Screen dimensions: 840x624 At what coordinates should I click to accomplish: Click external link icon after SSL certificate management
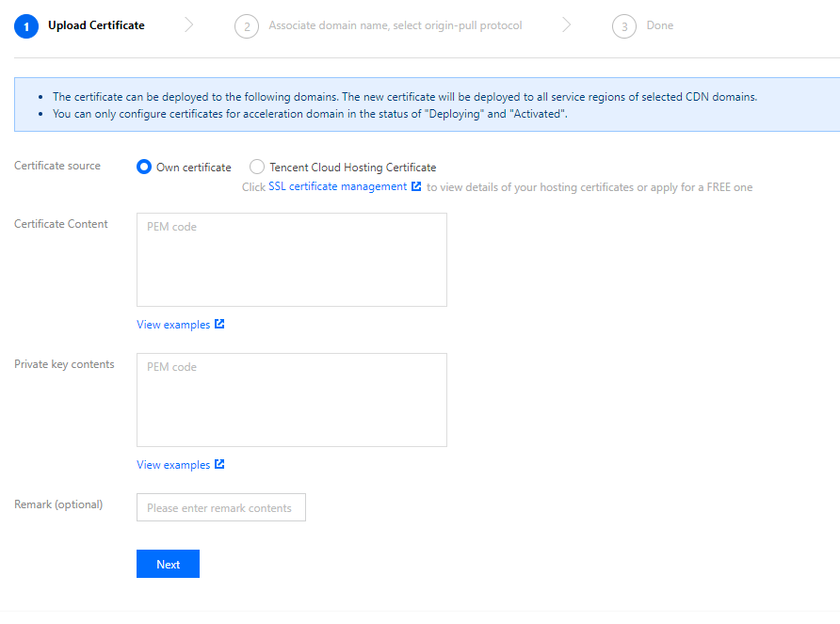click(416, 186)
